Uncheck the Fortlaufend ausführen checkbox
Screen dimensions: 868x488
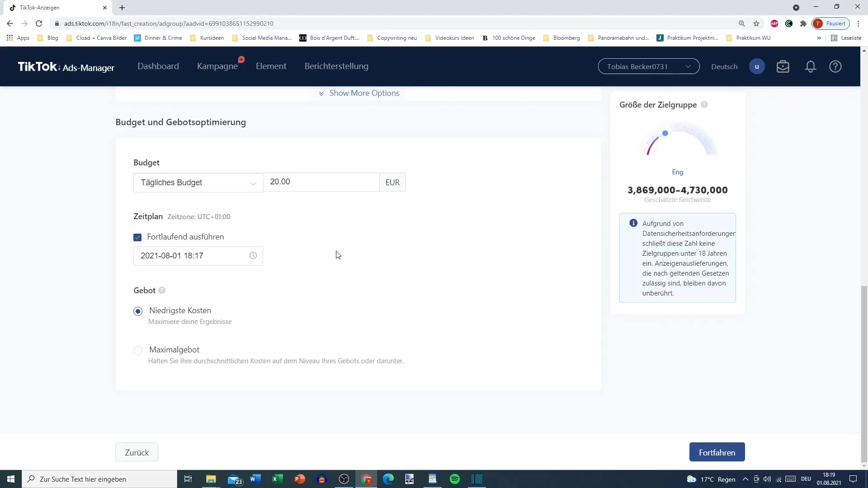(x=138, y=237)
